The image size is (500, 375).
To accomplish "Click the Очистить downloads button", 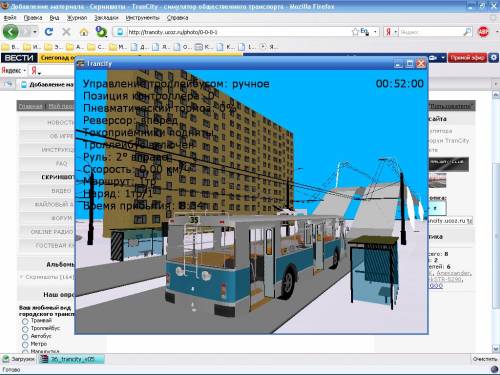I will [x=485, y=359].
